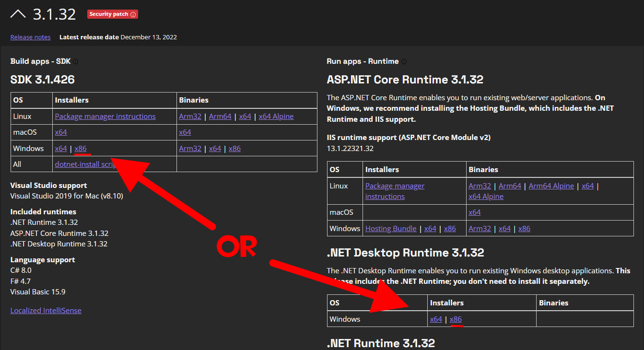This screenshot has height=350, width=644.
Task: Click .NET Runtime 3.1.32 under Included runtimes
Action: 44,222
